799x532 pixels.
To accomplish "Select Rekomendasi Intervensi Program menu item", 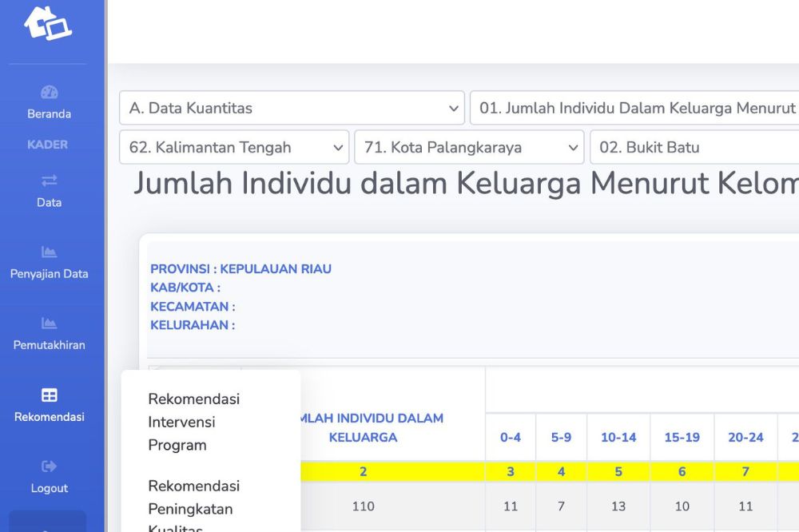I will pos(193,422).
